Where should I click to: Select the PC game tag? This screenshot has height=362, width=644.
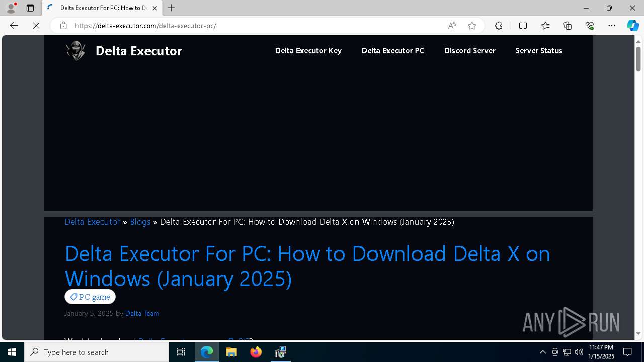tap(90, 297)
